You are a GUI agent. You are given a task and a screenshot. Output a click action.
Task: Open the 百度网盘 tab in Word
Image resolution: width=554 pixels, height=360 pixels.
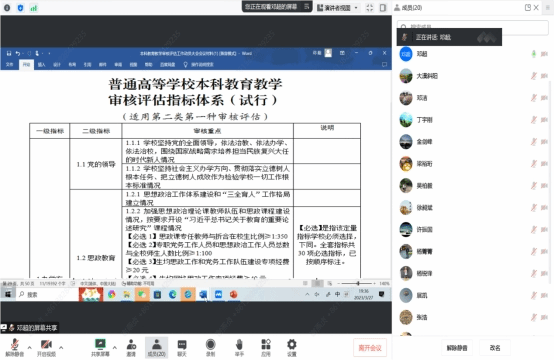tap(167, 65)
